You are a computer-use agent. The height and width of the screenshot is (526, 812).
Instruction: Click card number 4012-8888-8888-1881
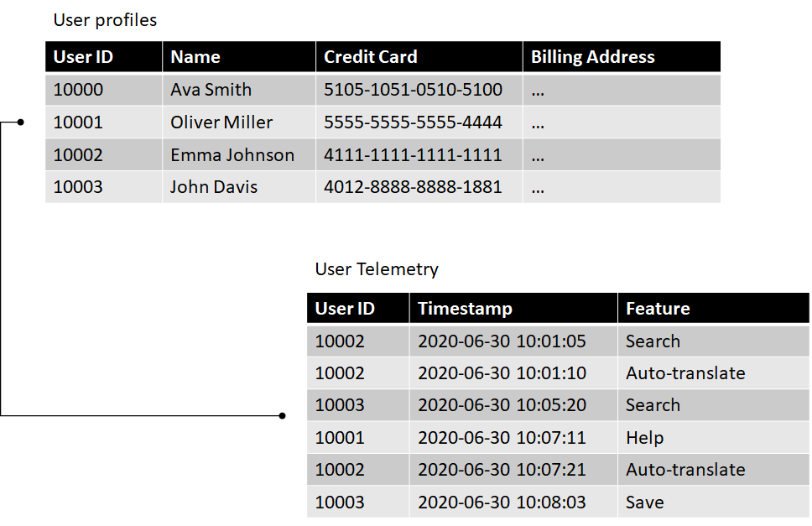[413, 187]
